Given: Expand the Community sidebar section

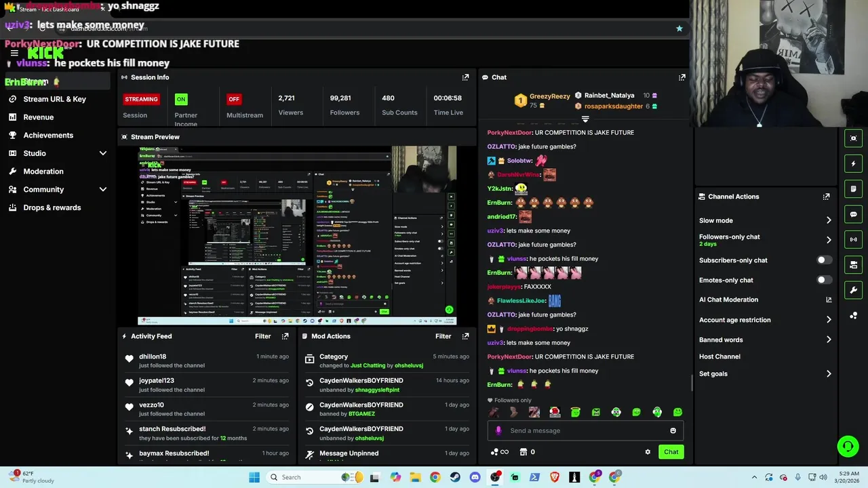Looking at the screenshot, I should (103, 190).
